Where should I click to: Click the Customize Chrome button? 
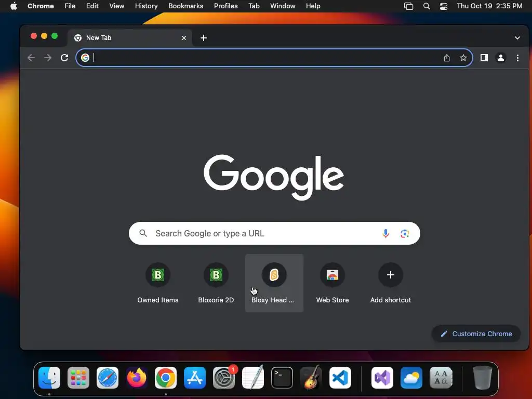[476, 334]
